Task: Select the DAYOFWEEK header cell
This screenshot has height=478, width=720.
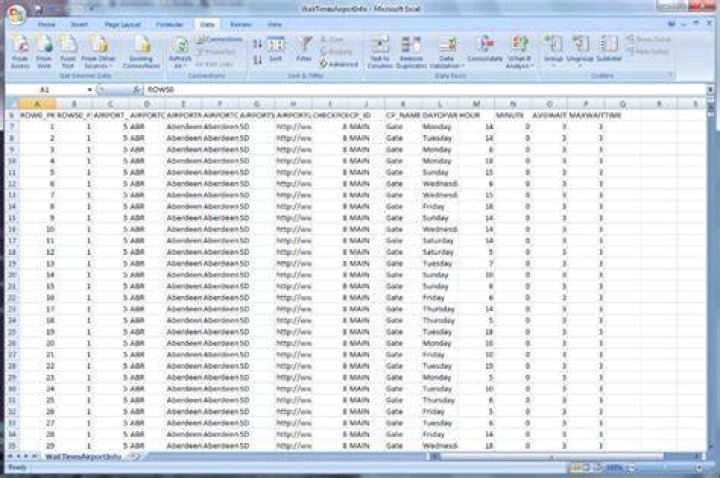Action: 439,115
